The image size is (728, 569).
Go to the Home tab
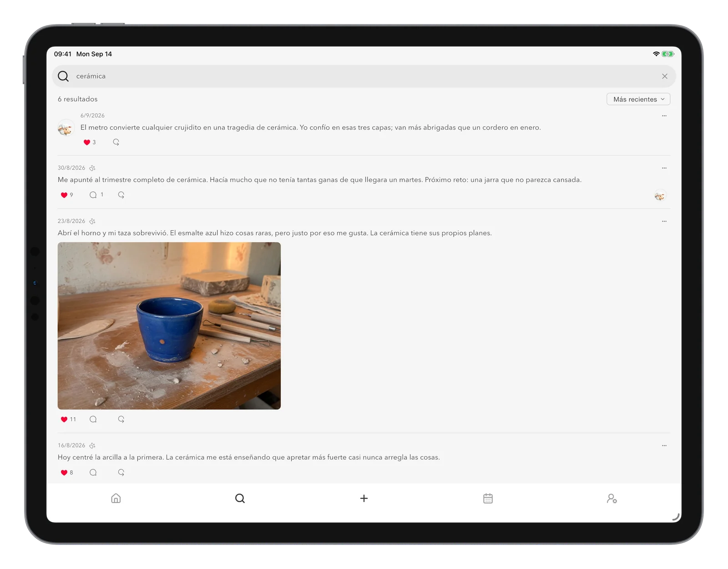(x=116, y=499)
